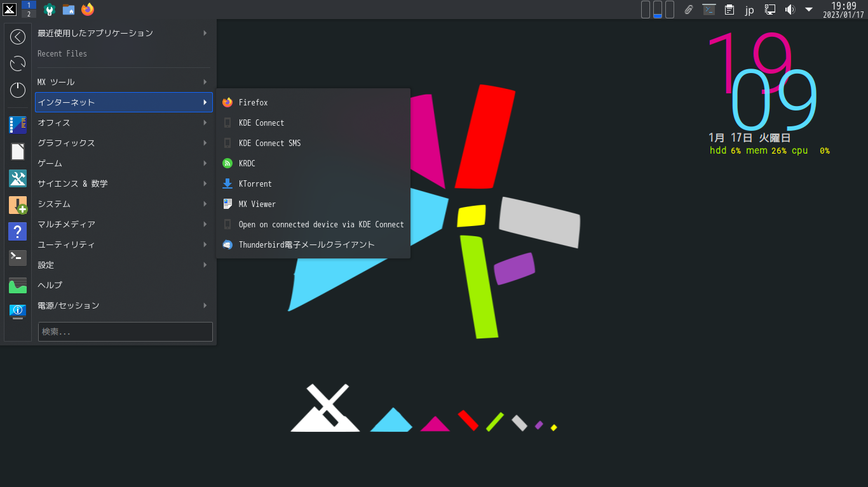
Task: Open the clipboard paperclip tray icon
Action: click(x=688, y=10)
